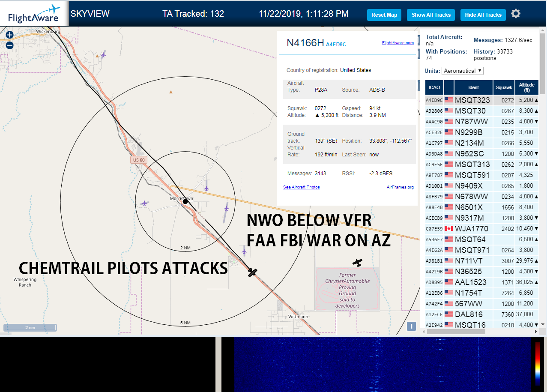Screen dimensions: 547x392
Task: Select the MSQT971 row
Action: coord(482,250)
